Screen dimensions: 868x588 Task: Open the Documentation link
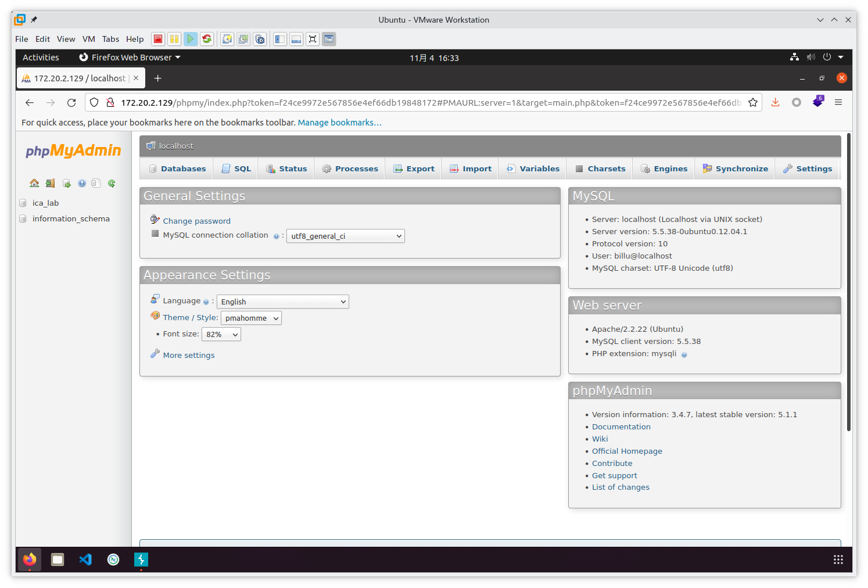(x=621, y=426)
